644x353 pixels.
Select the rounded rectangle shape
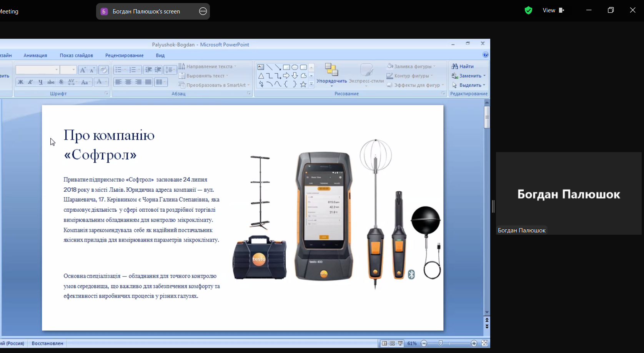pyautogui.click(x=303, y=67)
